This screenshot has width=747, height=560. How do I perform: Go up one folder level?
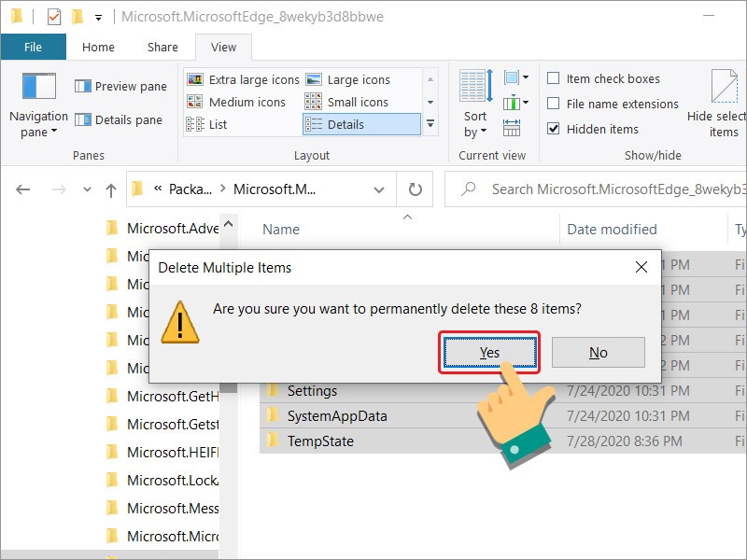coord(111,190)
